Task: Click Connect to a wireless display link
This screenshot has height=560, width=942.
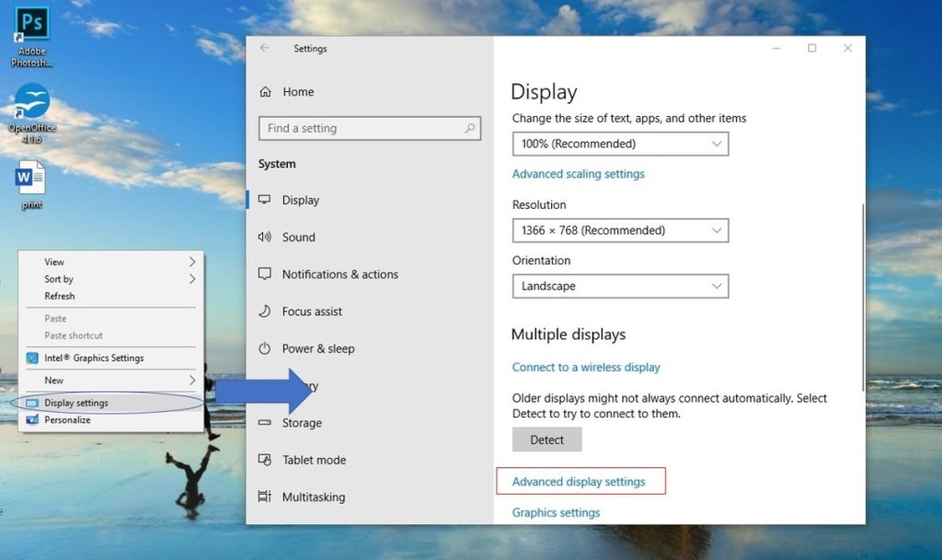Action: pos(586,367)
